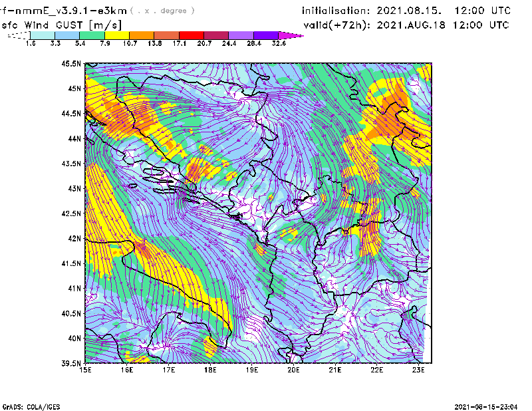The width and height of the screenshot is (532, 411).
Task: Click the yellow 7.9–10.7 legend swatch
Action: 117,35
